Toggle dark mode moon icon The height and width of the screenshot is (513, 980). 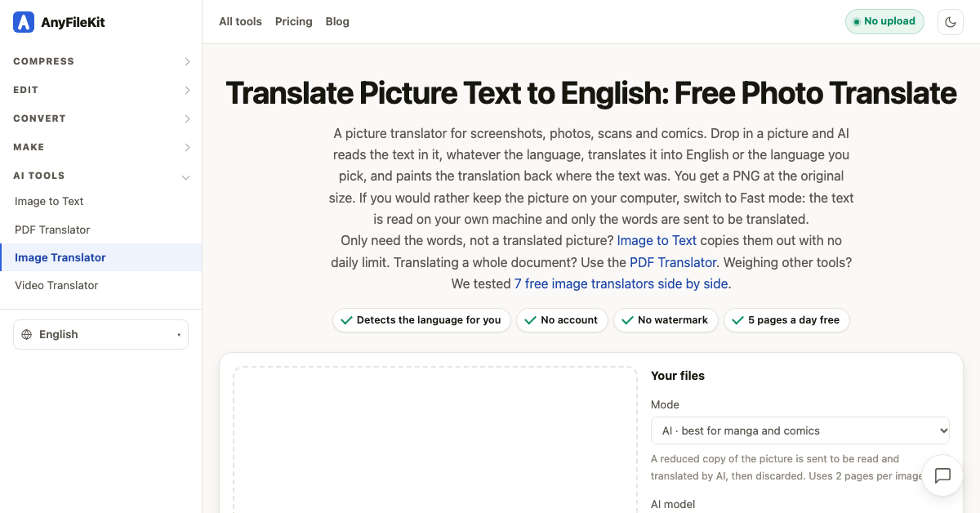point(951,22)
